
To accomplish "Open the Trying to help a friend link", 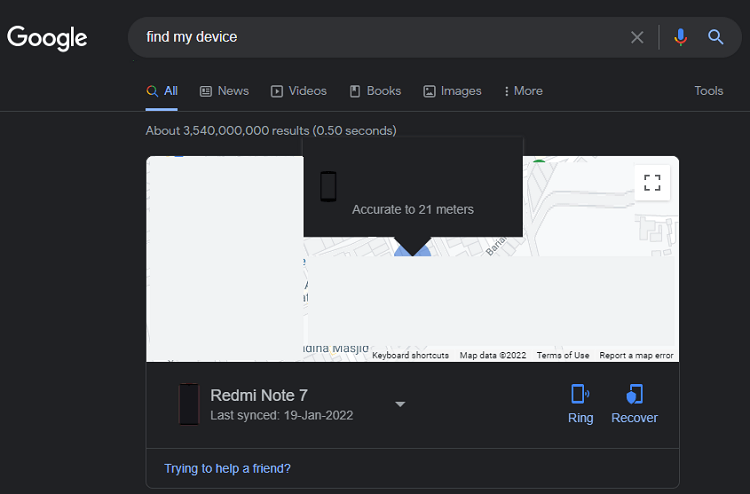I will point(228,468).
